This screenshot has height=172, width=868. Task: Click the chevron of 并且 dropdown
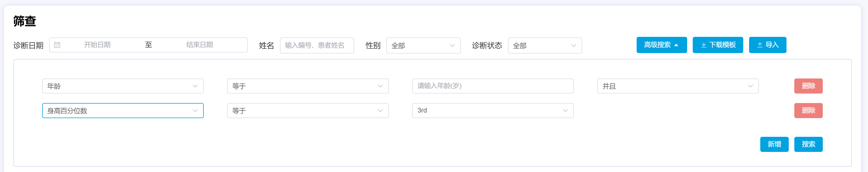(750, 86)
